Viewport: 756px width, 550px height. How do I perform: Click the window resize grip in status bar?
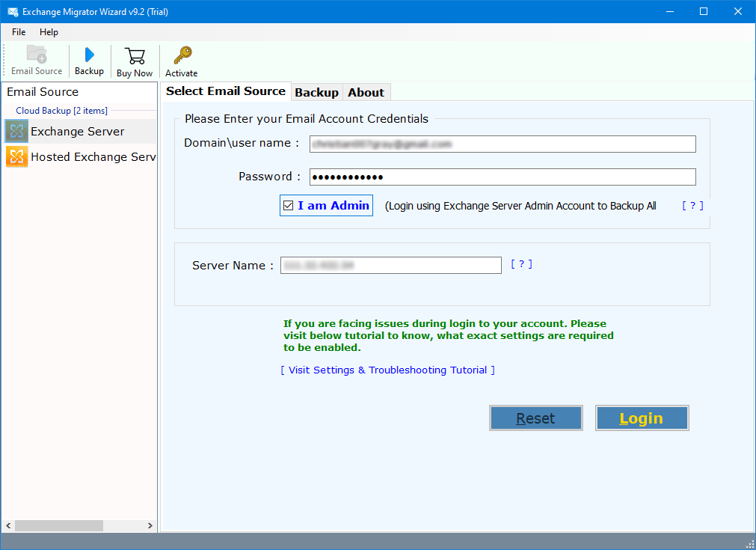pos(749,544)
